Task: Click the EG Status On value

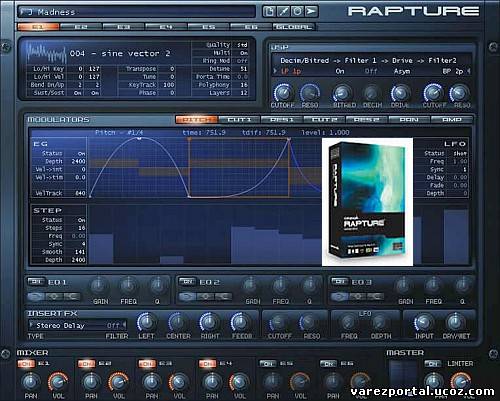Action: (81, 154)
